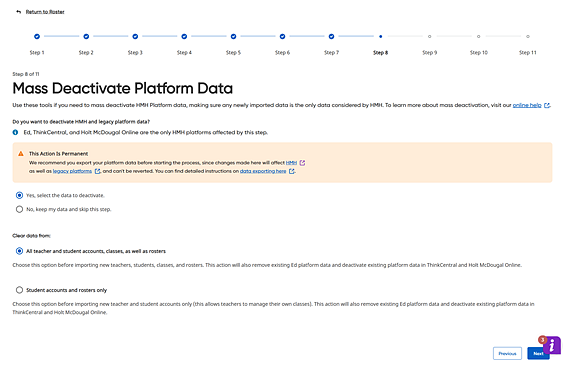Click the Next button
The width and height of the screenshot is (563, 376).
click(538, 353)
